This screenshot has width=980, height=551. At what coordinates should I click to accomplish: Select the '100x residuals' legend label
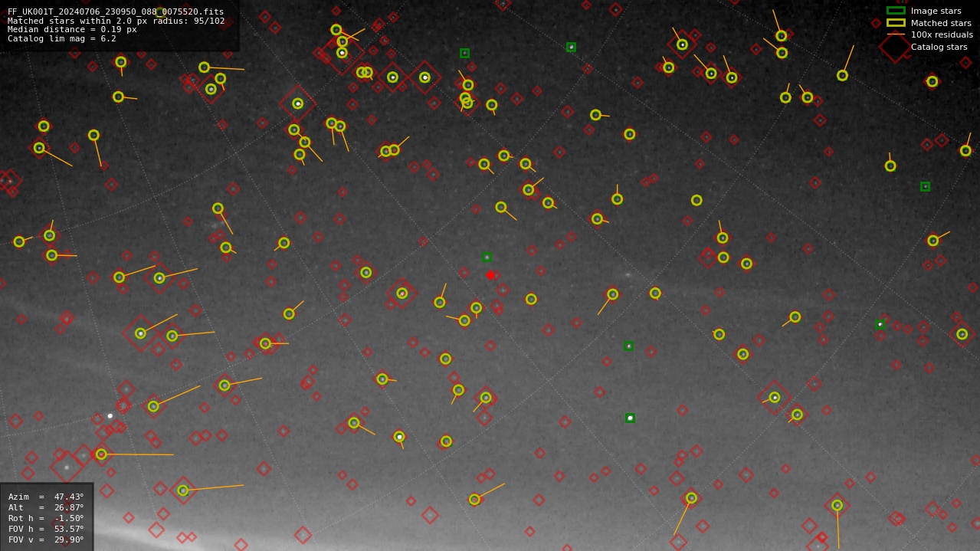(x=942, y=34)
